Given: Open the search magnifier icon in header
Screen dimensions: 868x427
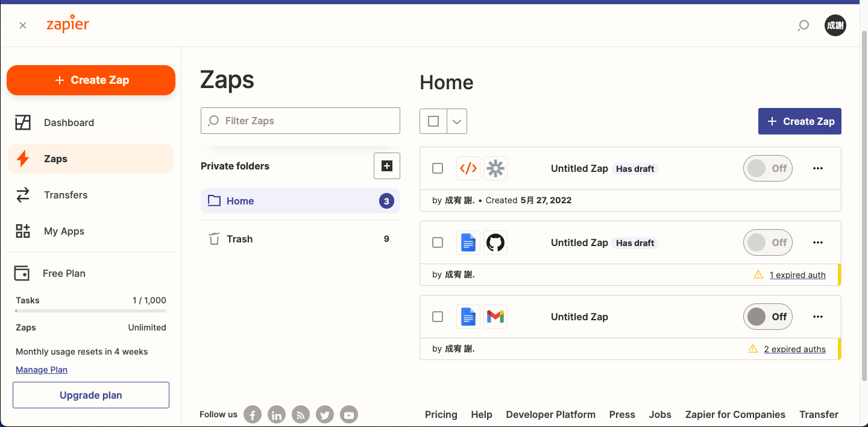Looking at the screenshot, I should [803, 25].
